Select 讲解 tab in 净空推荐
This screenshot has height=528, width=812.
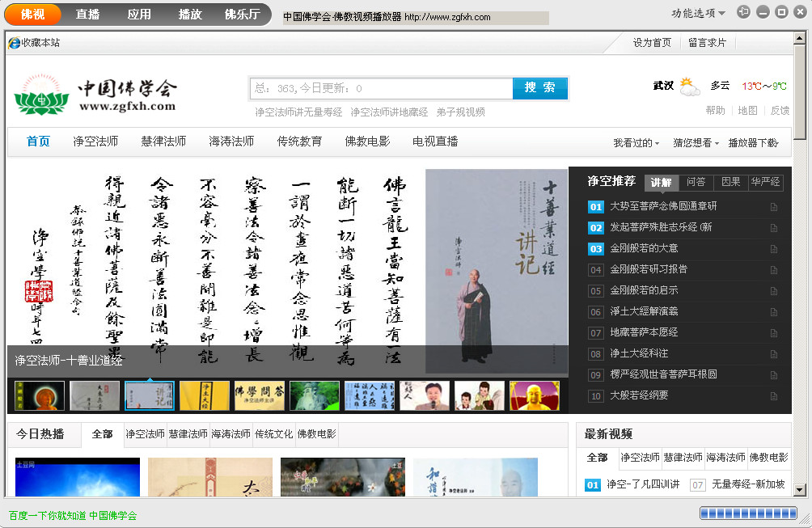point(661,182)
